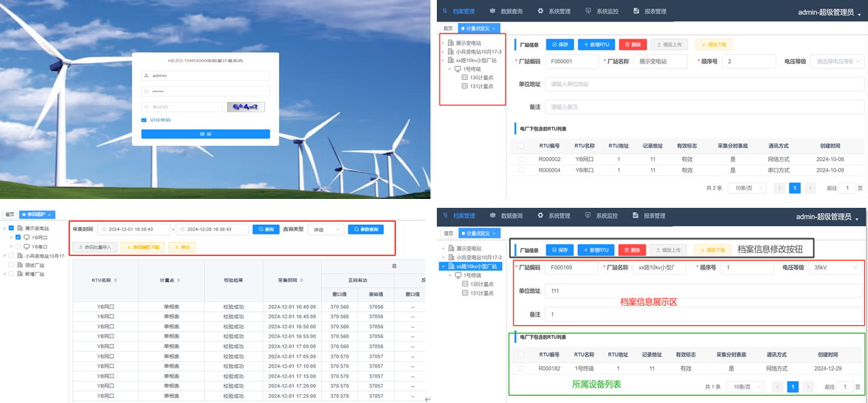This screenshot has height=403, width=868.
Task: Click the blue 登录 login button
Action: (205, 134)
